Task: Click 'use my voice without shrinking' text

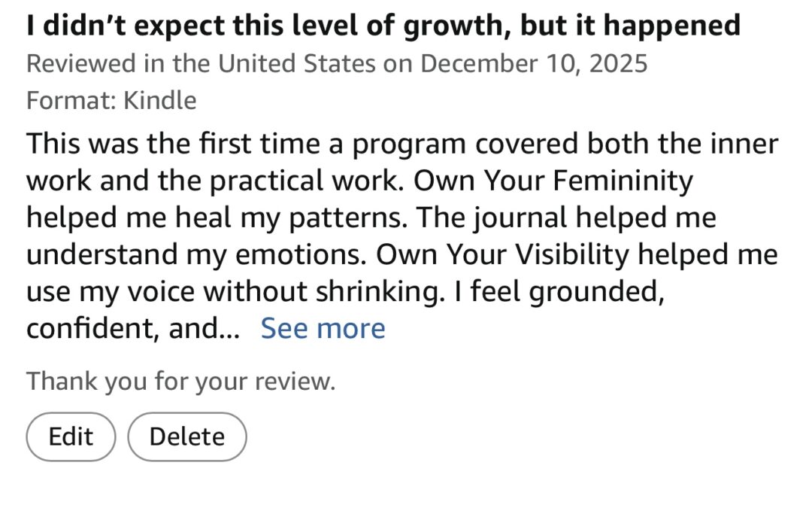Action: pos(232,291)
